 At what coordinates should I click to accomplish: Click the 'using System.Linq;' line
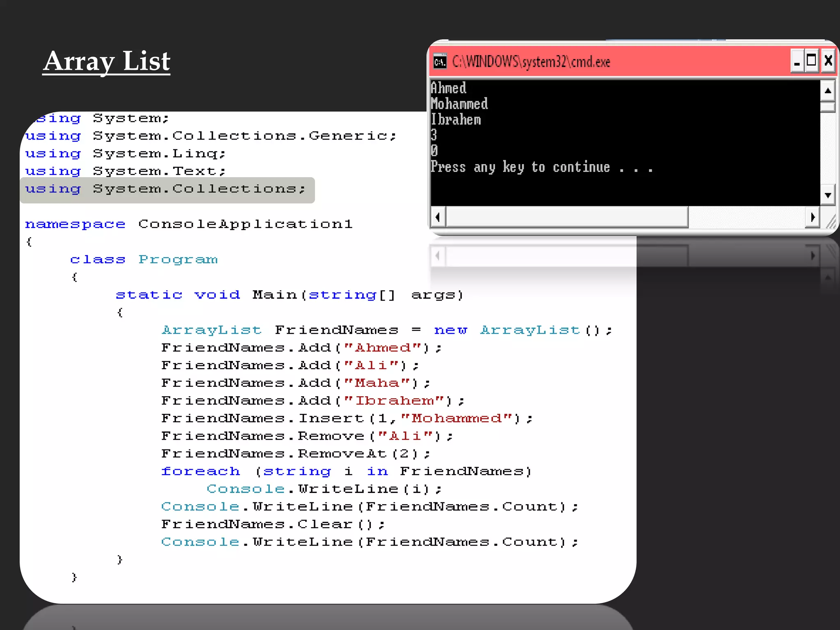pyautogui.click(x=126, y=154)
